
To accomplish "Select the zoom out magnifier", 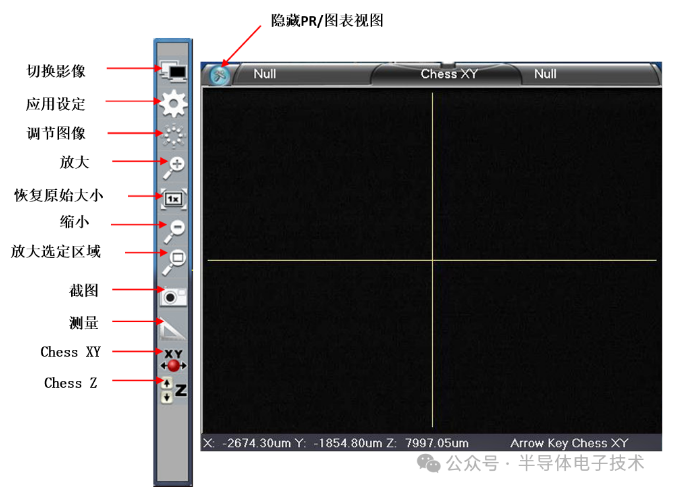I will point(174,231).
